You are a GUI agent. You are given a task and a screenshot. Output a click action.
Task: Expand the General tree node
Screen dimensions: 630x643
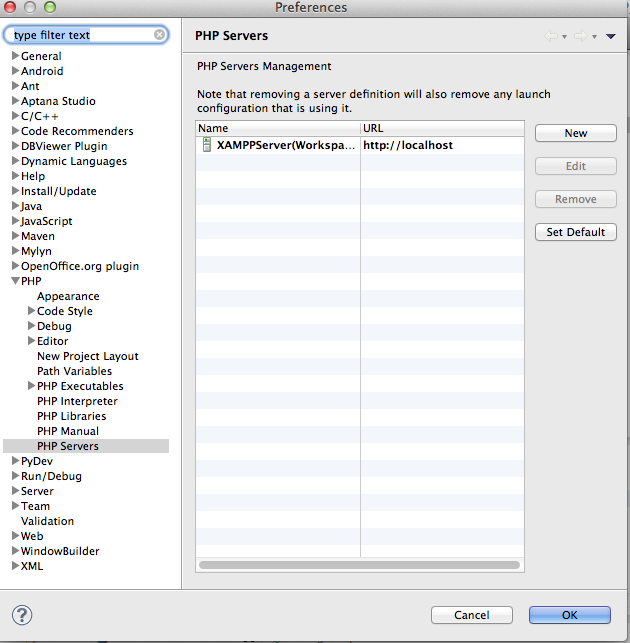click(x=16, y=55)
